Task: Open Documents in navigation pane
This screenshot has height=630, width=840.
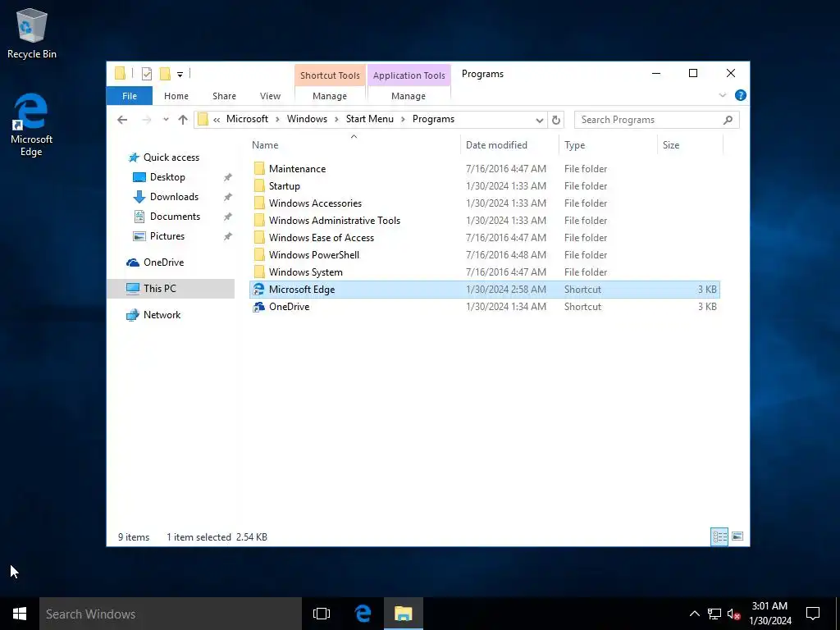Action: 175,217
